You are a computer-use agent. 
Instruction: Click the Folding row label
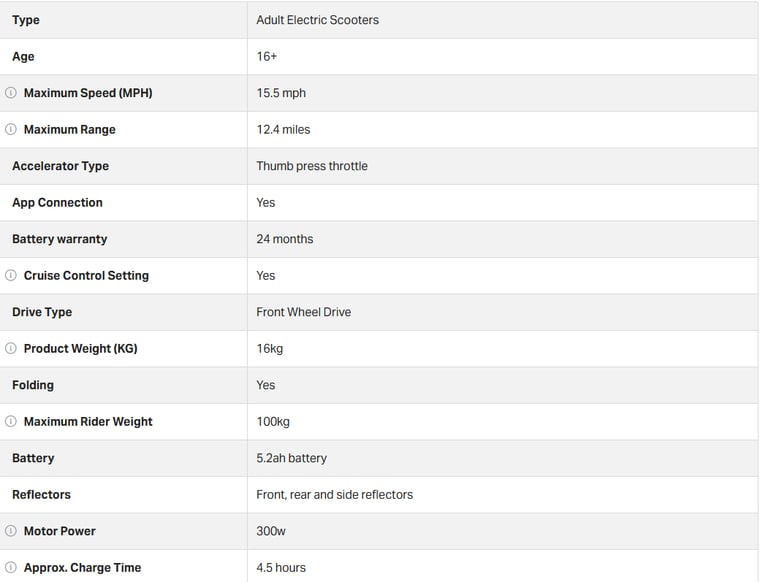[33, 385]
